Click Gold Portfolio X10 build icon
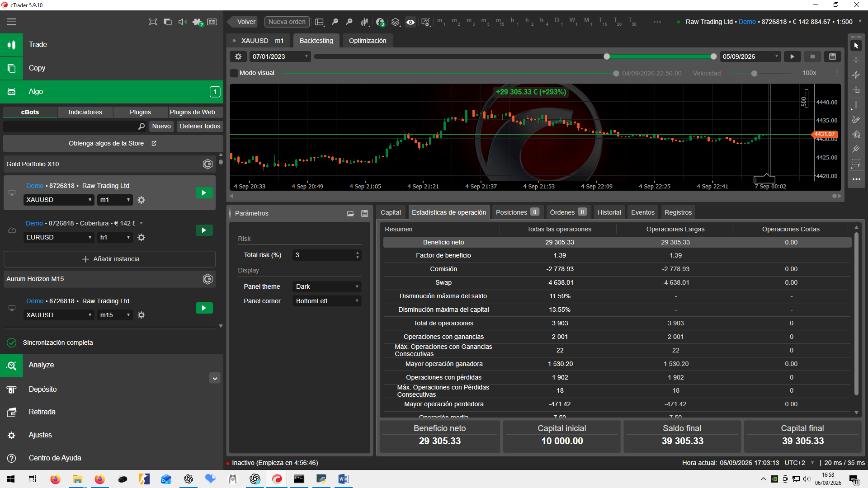 (208, 164)
